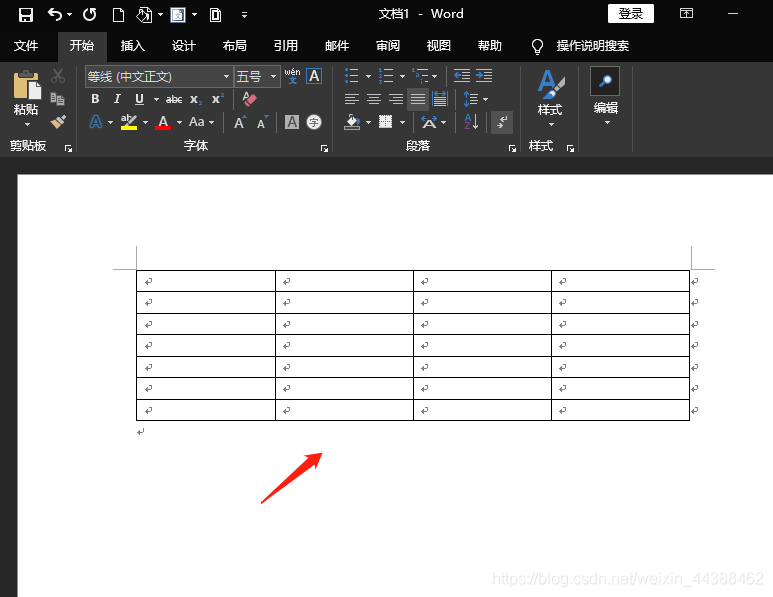Open the 样式 styles gallery button
The image size is (773, 597).
(x=550, y=98)
